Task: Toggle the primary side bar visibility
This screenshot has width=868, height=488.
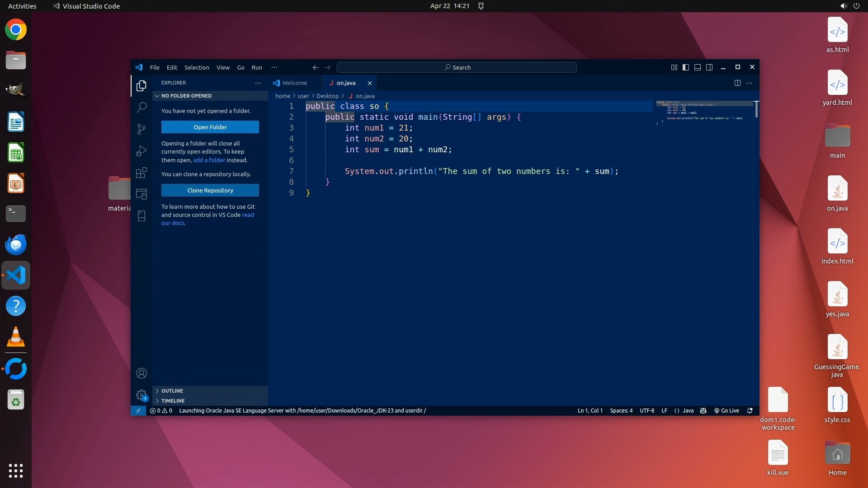Action: pos(686,67)
